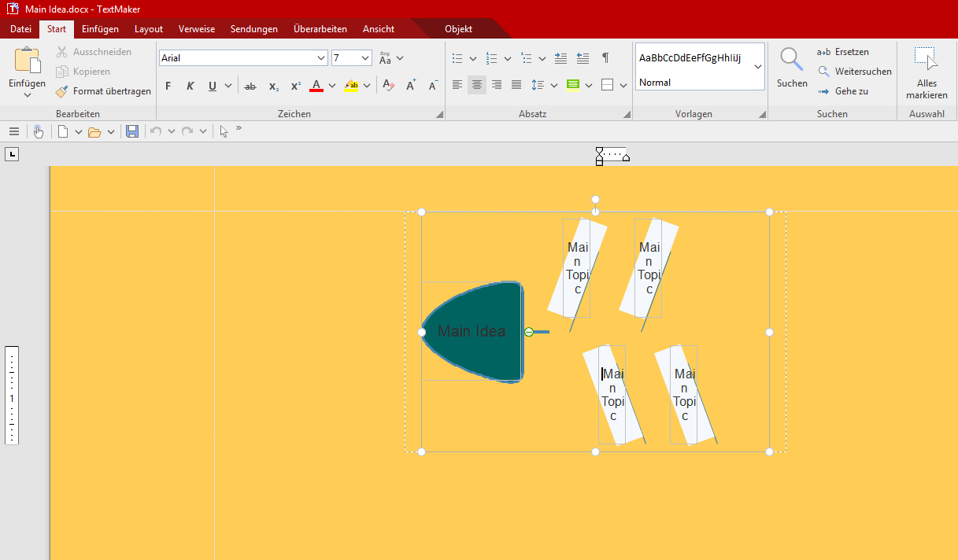Click the Format übertragen paintbrush icon
The height and width of the screenshot is (560, 958).
tap(61, 91)
